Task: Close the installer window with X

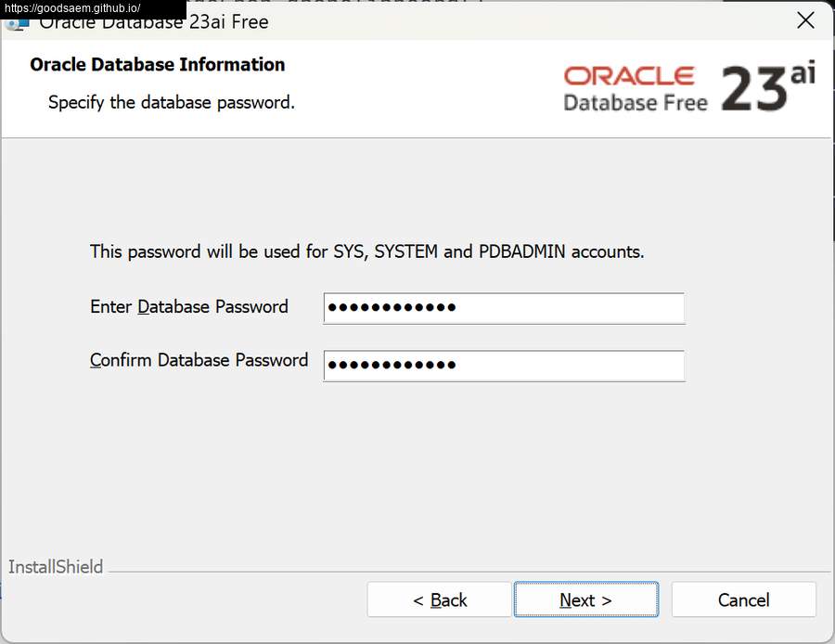Action: (x=805, y=20)
